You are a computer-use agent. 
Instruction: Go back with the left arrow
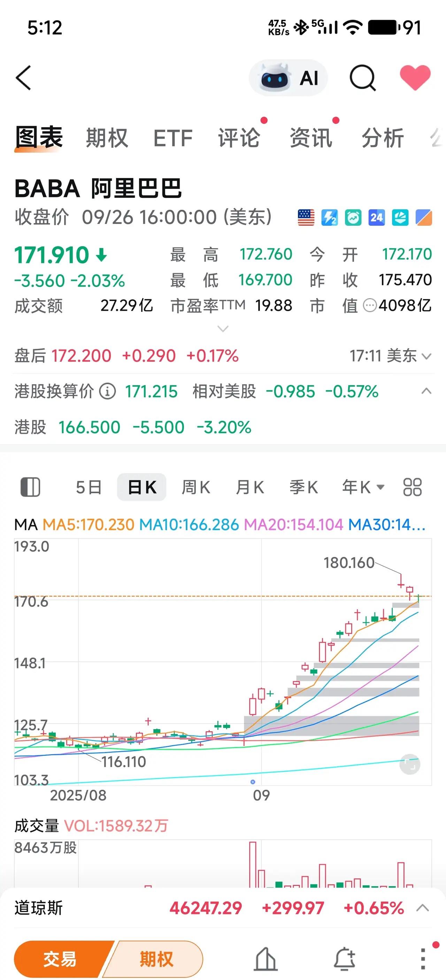23,78
